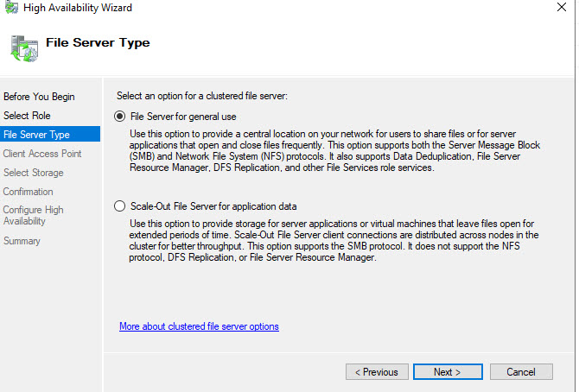Click the Summary step
Screen dimensions: 579x392
point(22,241)
